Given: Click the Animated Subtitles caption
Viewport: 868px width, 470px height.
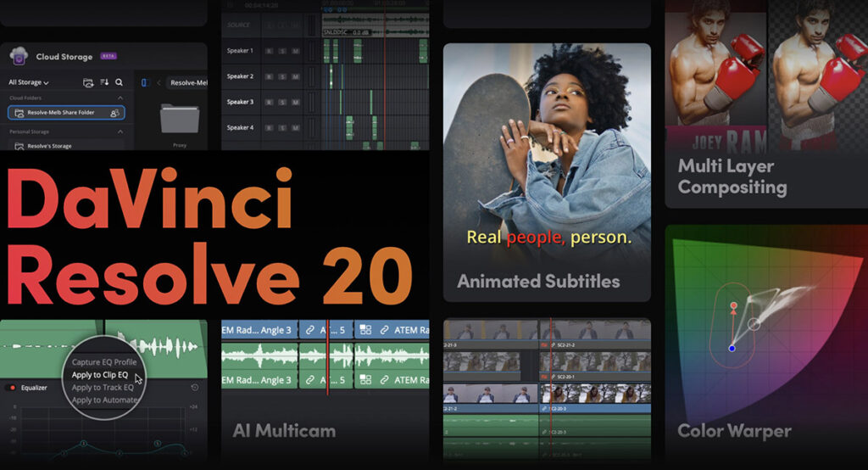Looking at the screenshot, I should (538, 281).
